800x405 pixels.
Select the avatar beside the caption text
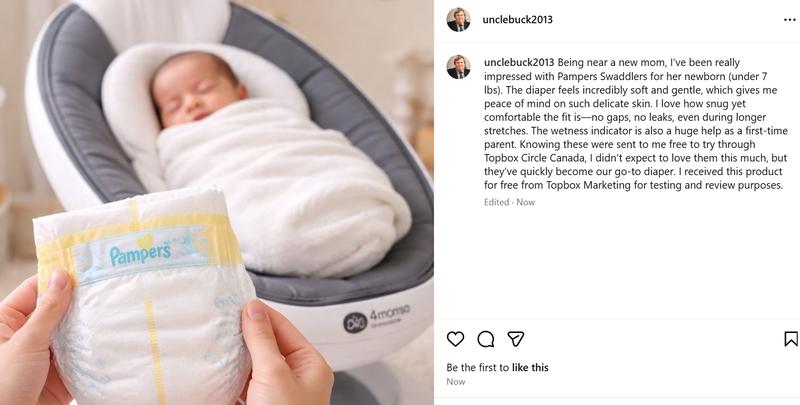click(x=458, y=67)
